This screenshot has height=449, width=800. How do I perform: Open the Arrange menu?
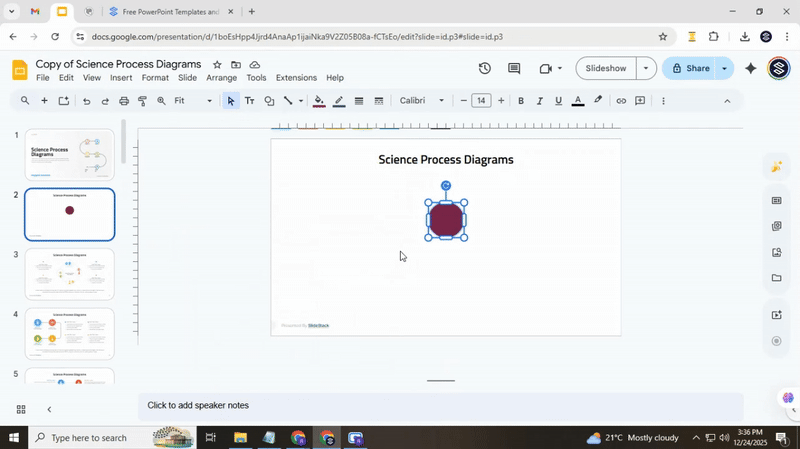(222, 78)
